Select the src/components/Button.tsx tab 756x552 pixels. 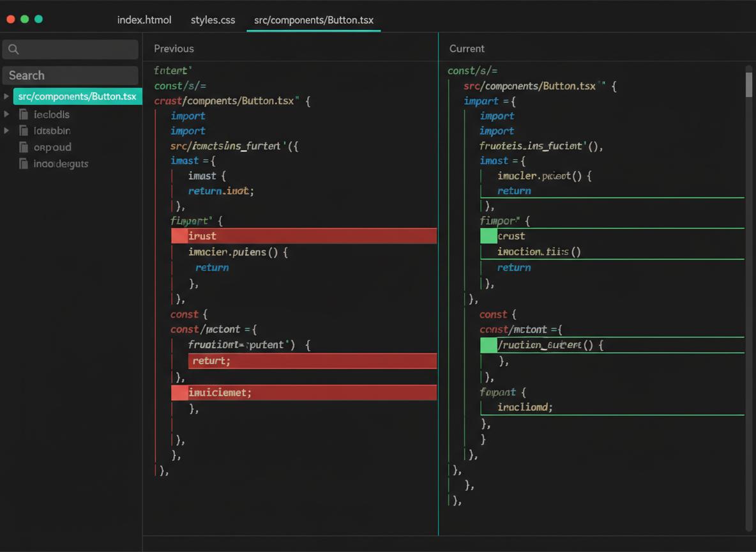pos(314,20)
